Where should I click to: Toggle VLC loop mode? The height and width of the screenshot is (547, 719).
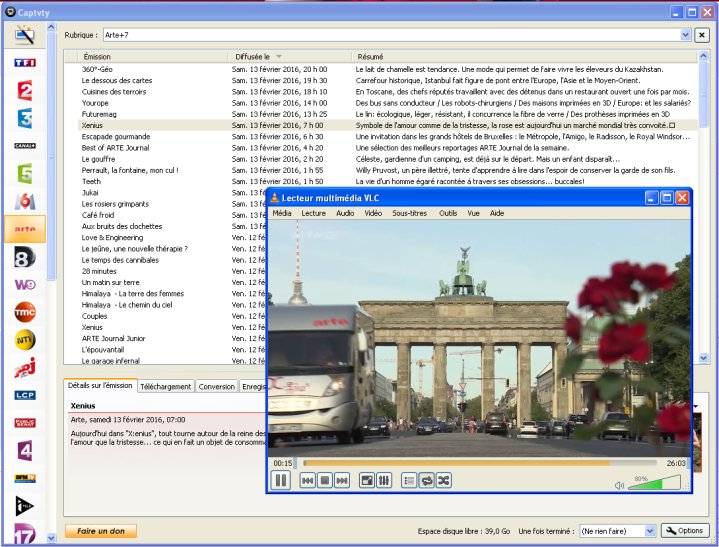pyautogui.click(x=426, y=481)
